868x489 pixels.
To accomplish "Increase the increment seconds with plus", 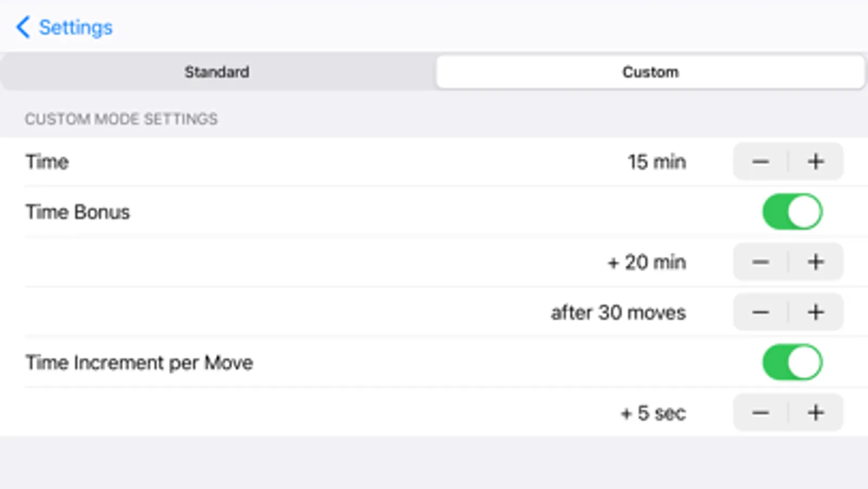I will [x=816, y=413].
